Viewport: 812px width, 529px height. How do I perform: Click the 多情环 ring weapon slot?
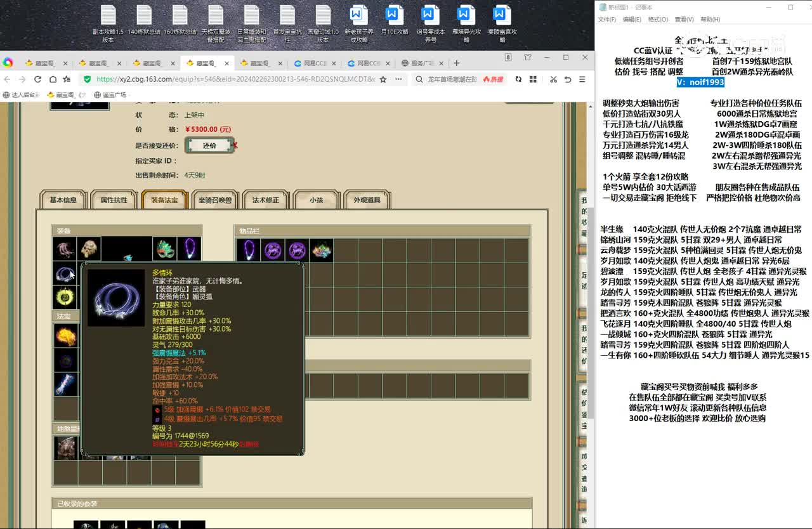(65, 274)
